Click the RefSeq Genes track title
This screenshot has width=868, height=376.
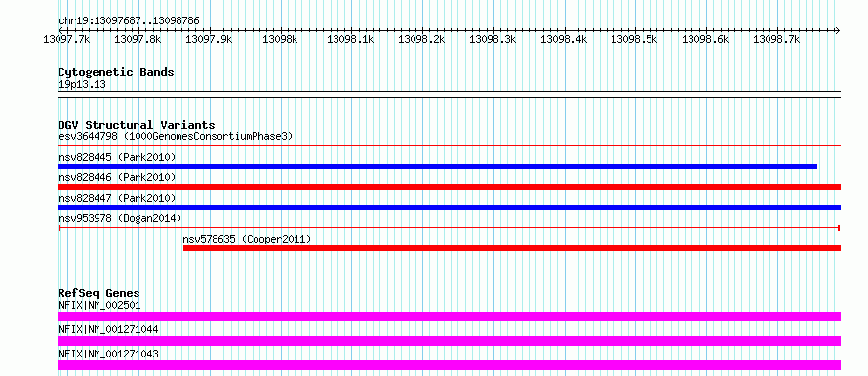click(99, 293)
